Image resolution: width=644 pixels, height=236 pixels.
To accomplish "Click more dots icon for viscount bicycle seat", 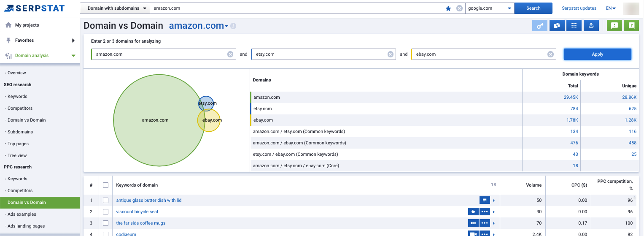I will [485, 212].
